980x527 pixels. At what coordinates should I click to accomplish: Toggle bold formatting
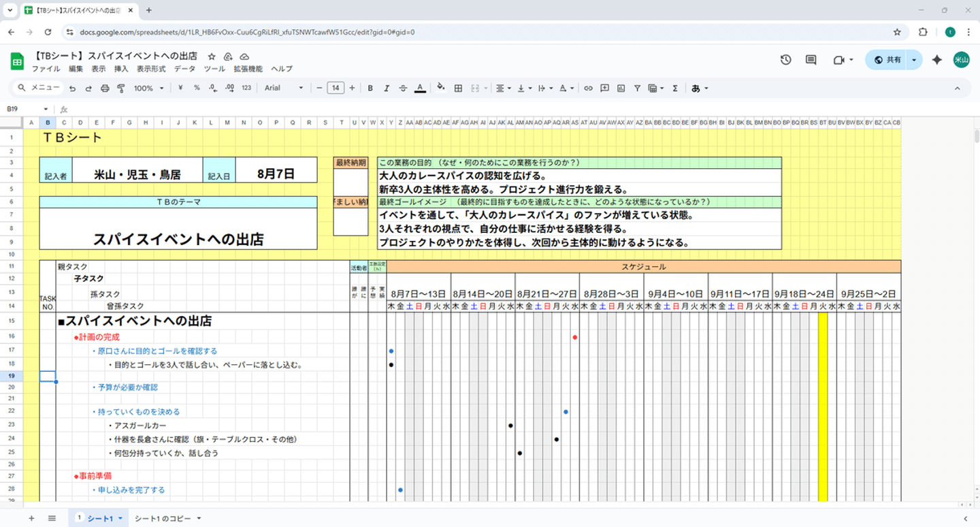click(370, 88)
